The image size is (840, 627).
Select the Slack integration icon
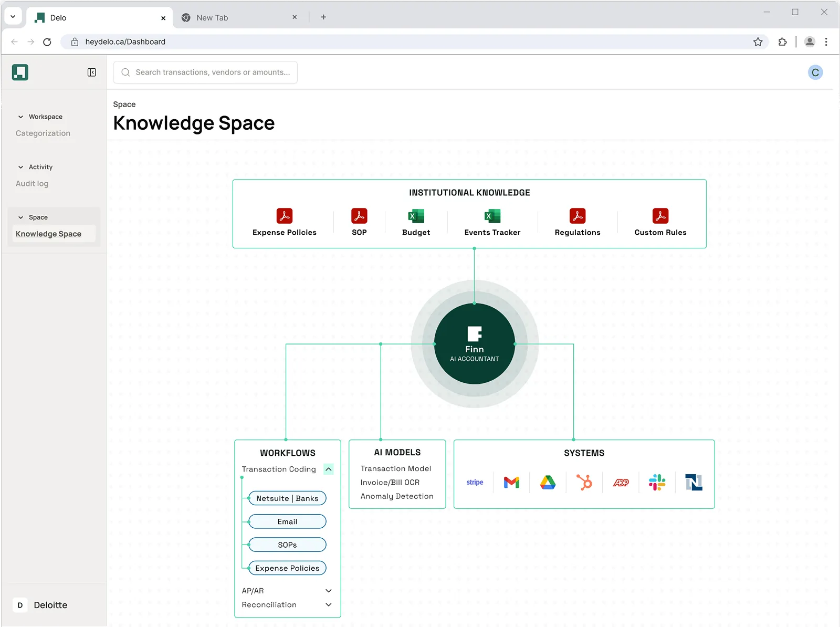point(657,482)
